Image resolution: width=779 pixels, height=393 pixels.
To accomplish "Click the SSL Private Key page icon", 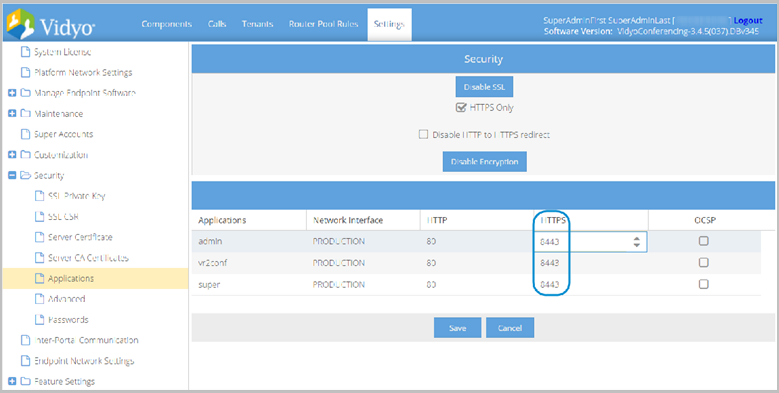I will [39, 196].
